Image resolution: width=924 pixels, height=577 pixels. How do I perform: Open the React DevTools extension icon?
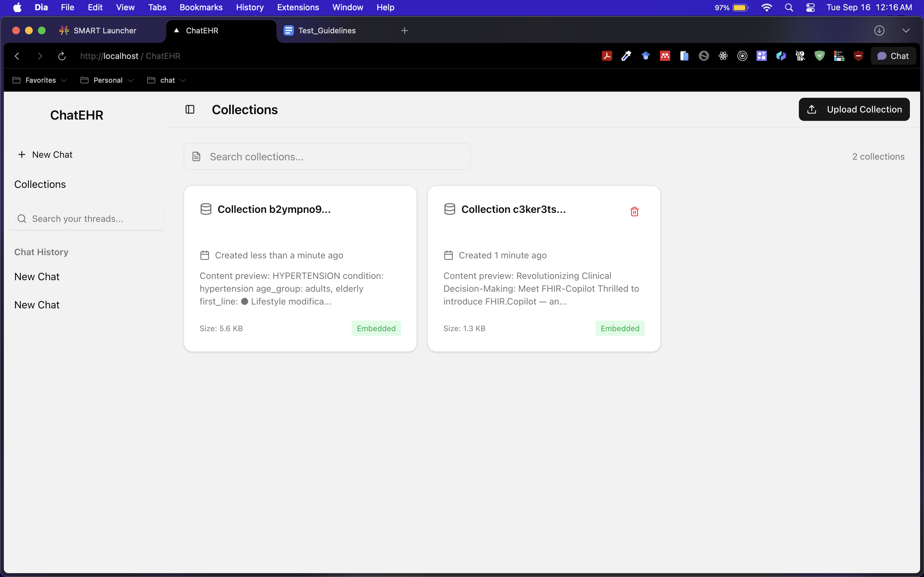[x=723, y=56]
